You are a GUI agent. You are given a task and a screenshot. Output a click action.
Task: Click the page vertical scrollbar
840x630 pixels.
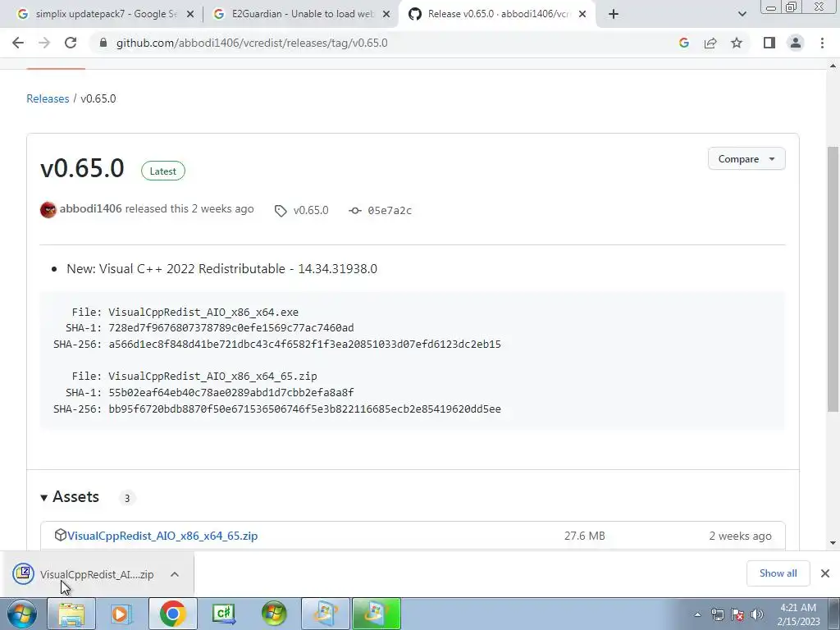[833, 279]
